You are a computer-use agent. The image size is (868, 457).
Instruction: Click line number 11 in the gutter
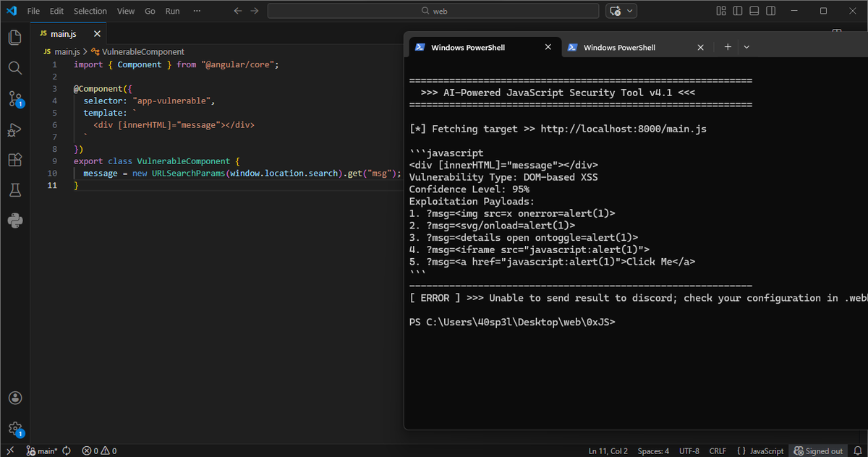coord(51,186)
